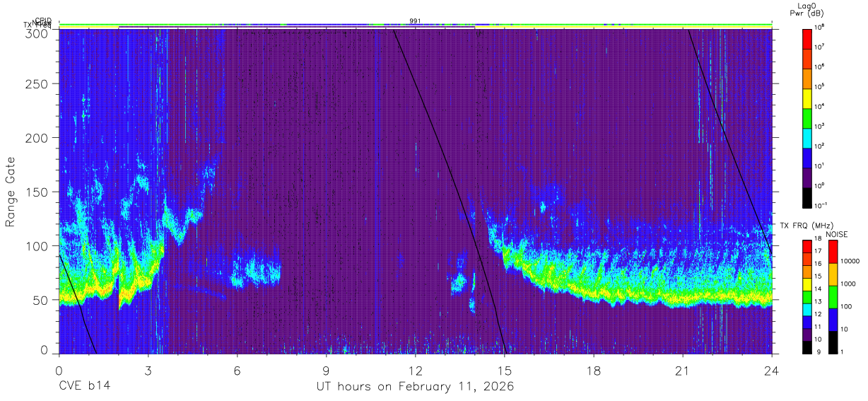Click the red segment of the NOISE colorbar

pos(833,252)
